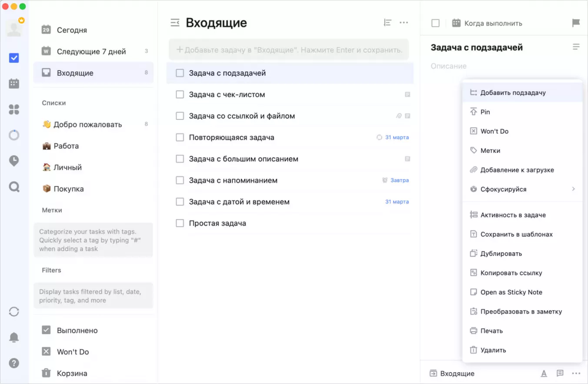Select Pin in the context menu
The width and height of the screenshot is (588, 384).
[522, 112]
